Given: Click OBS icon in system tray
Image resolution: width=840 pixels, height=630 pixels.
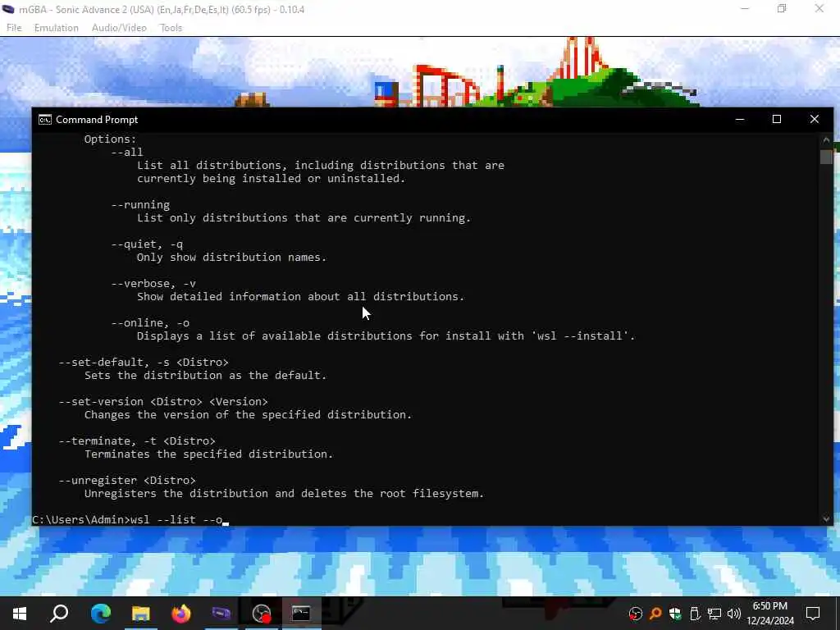Looking at the screenshot, I should [x=636, y=614].
